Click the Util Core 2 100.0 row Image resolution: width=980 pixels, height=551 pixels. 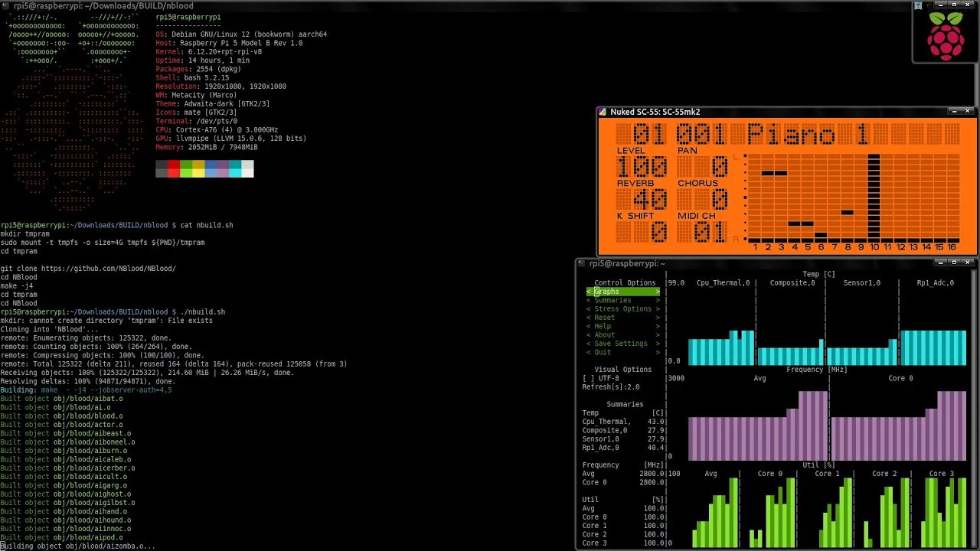click(x=623, y=534)
